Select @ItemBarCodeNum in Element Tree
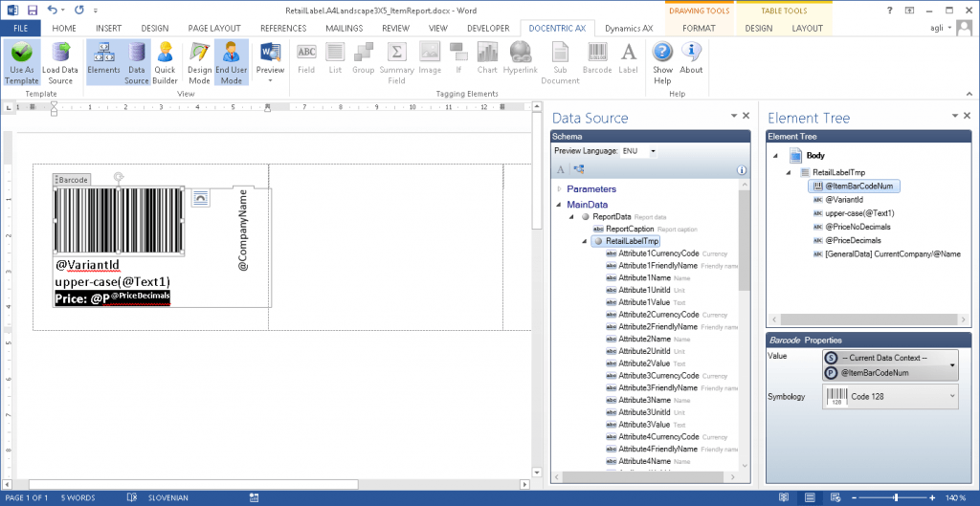This screenshot has width=980, height=506. 855,186
